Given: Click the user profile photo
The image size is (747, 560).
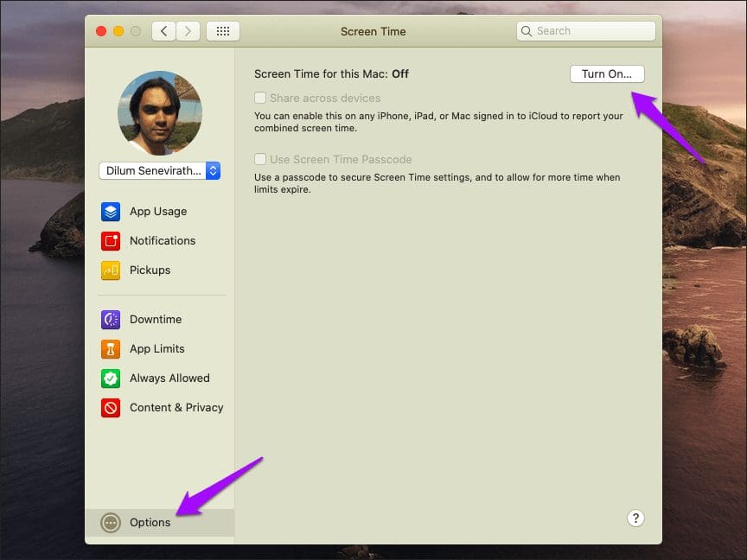Looking at the screenshot, I should 160,113.
